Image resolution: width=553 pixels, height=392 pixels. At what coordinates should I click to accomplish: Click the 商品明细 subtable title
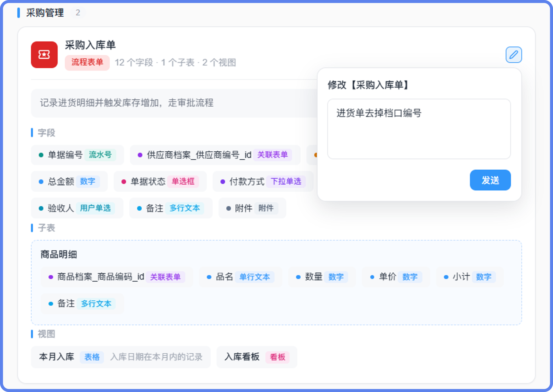point(59,254)
